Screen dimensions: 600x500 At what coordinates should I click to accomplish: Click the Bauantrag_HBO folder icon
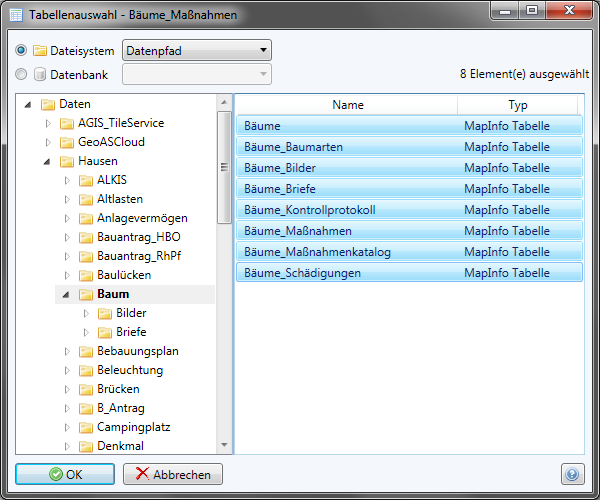click(86, 237)
